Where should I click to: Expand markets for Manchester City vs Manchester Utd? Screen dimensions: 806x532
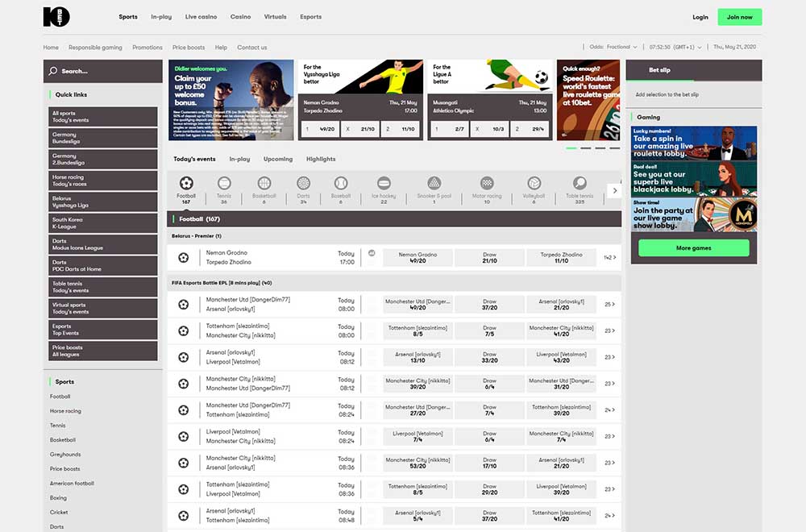click(609, 384)
